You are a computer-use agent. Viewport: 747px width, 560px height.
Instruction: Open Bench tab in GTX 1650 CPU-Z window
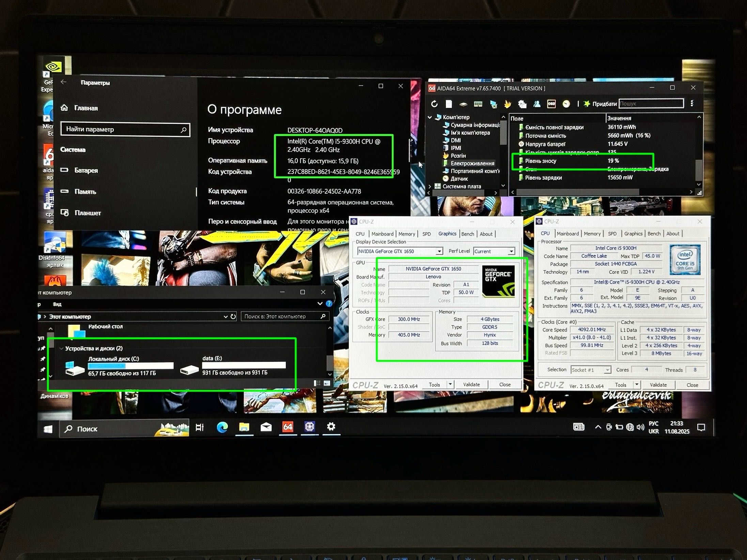pos(468,234)
